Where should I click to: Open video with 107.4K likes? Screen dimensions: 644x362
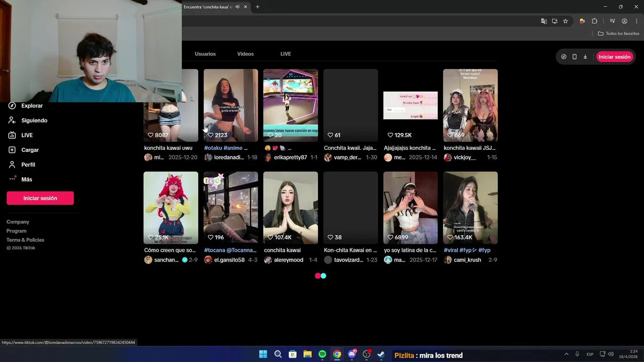click(x=291, y=208)
